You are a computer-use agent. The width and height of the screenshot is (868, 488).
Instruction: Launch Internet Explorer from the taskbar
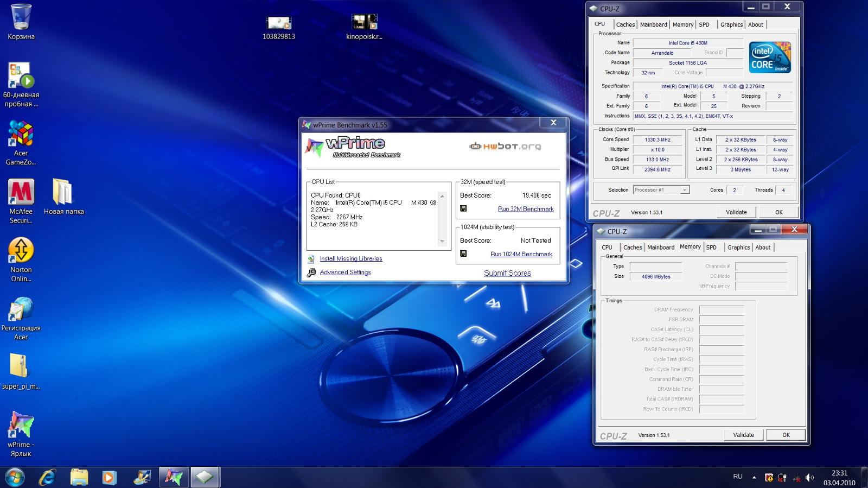48,477
